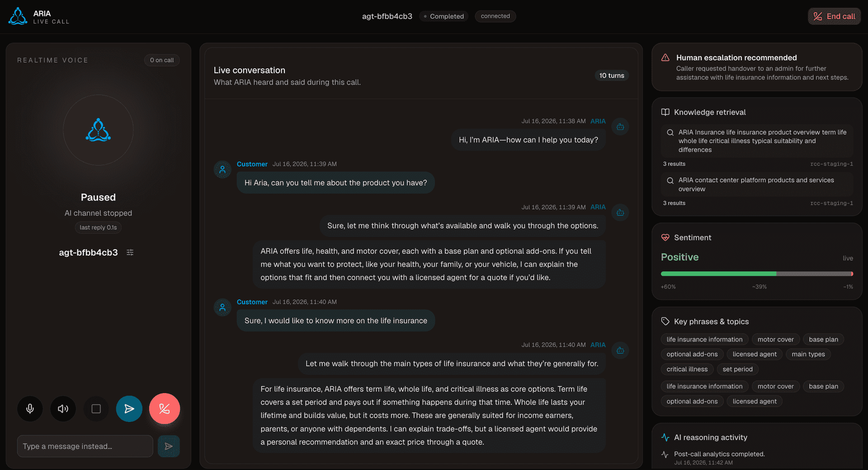Click the sentiment progress bar
The image size is (868, 470).
[757, 274]
